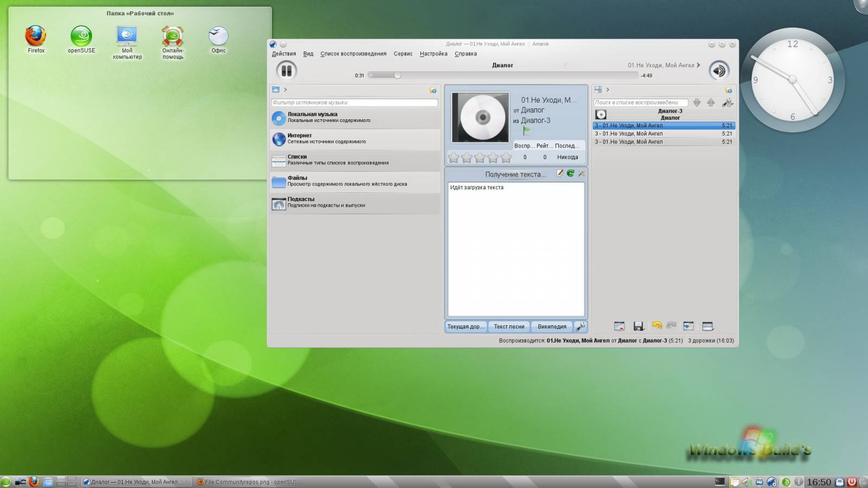Rate the track with first star
Image resolution: width=868 pixels, height=488 pixels.
coord(454,157)
